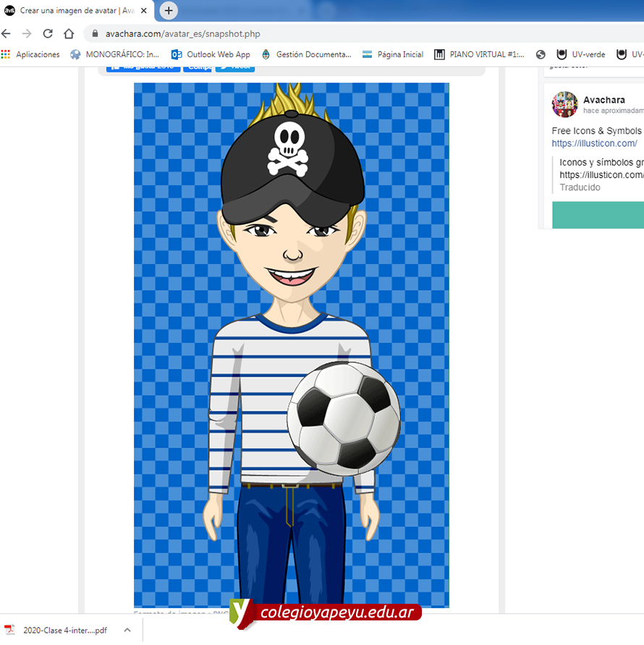Open the Página Inicial bookmark

pos(393,54)
